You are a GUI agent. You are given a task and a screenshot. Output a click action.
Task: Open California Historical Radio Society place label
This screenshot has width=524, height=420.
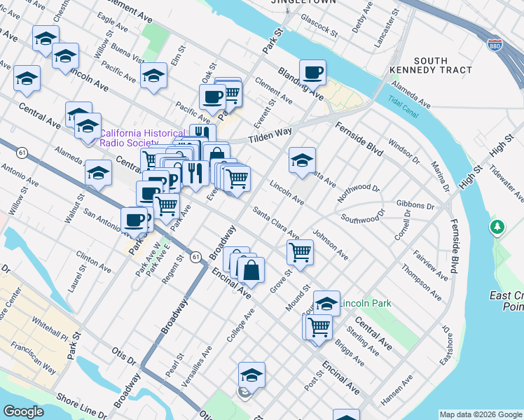point(142,138)
